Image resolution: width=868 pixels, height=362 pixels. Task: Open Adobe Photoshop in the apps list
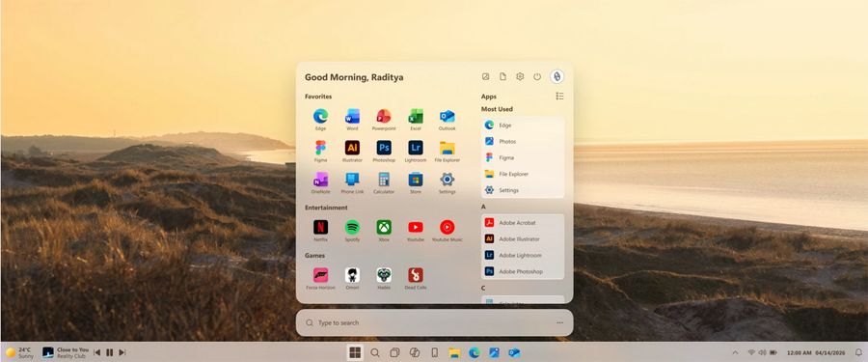pos(523,271)
